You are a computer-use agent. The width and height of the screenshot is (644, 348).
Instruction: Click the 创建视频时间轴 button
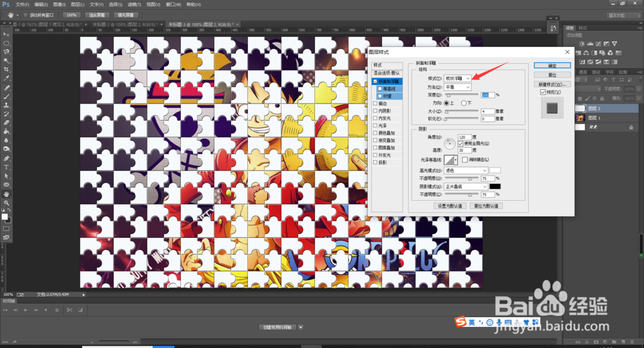[278, 327]
